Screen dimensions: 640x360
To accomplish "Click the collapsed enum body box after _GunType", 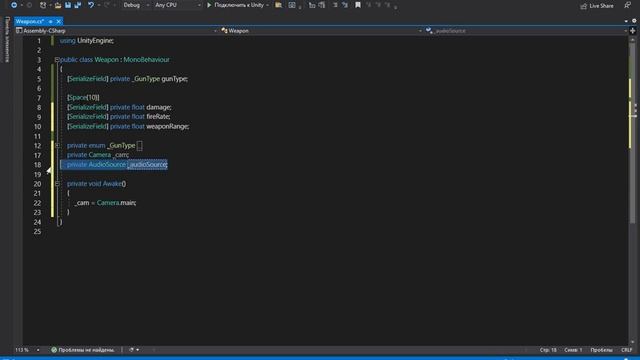I will pyautogui.click(x=139, y=146).
